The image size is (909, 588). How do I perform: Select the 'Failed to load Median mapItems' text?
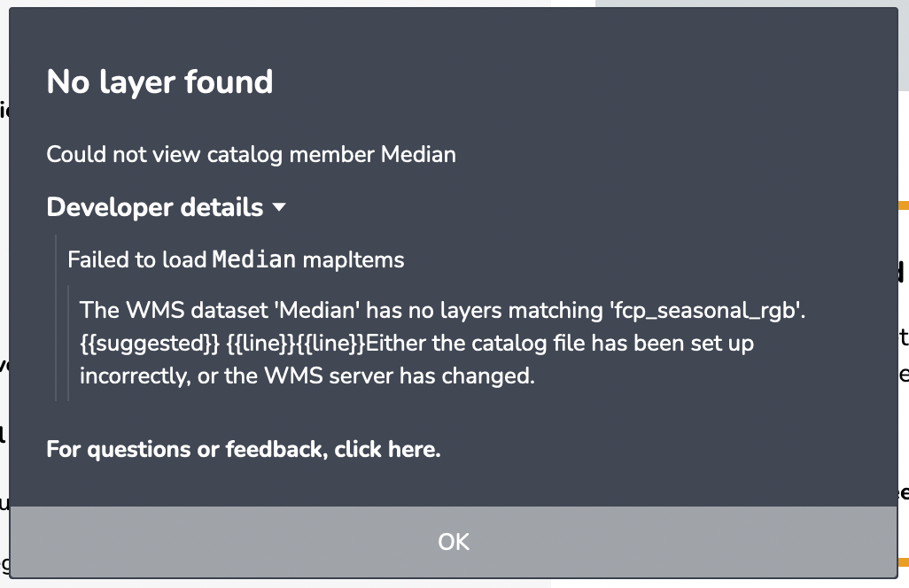tap(235, 259)
